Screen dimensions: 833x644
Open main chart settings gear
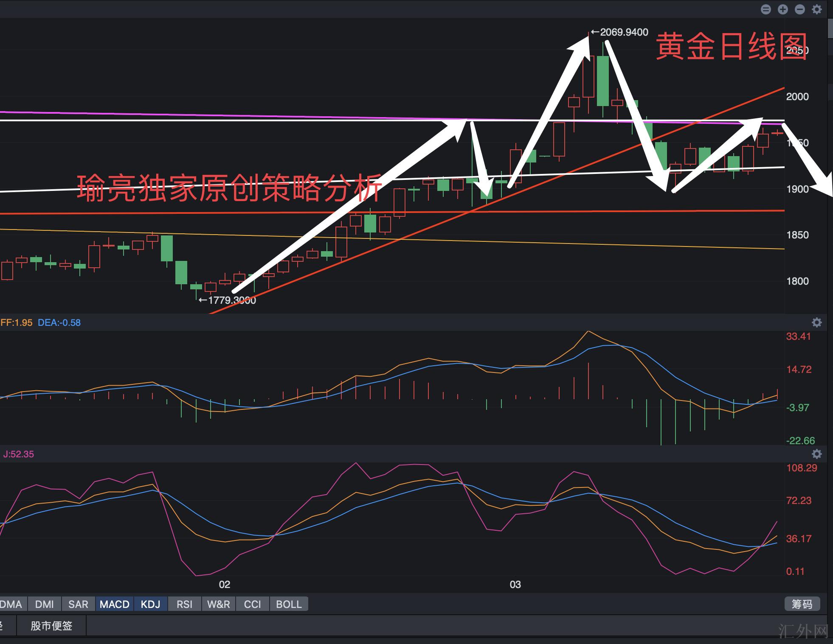(x=817, y=9)
